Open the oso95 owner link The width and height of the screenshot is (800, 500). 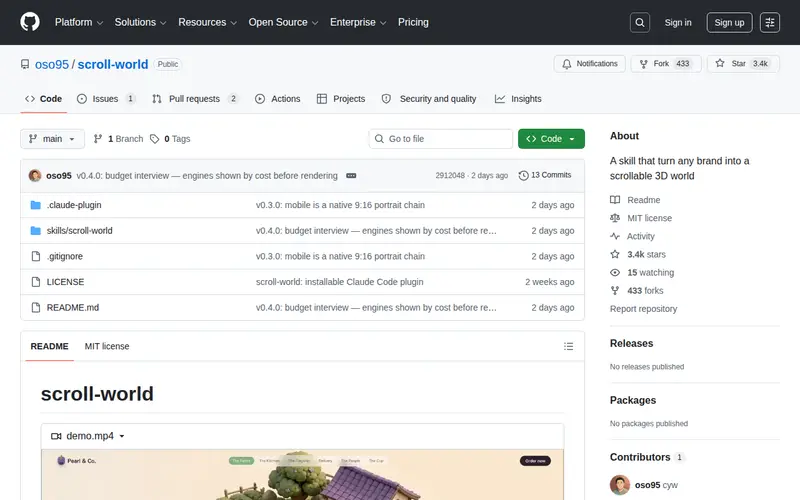click(52, 64)
